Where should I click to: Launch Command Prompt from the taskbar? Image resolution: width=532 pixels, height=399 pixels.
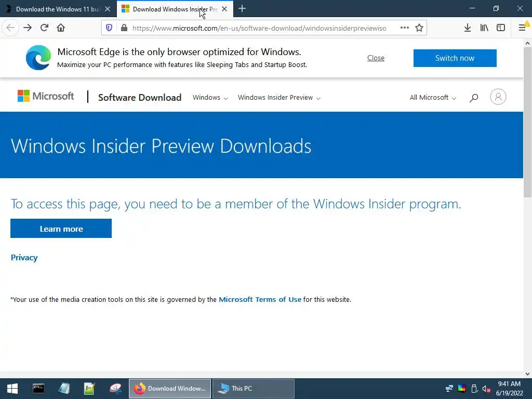38,389
